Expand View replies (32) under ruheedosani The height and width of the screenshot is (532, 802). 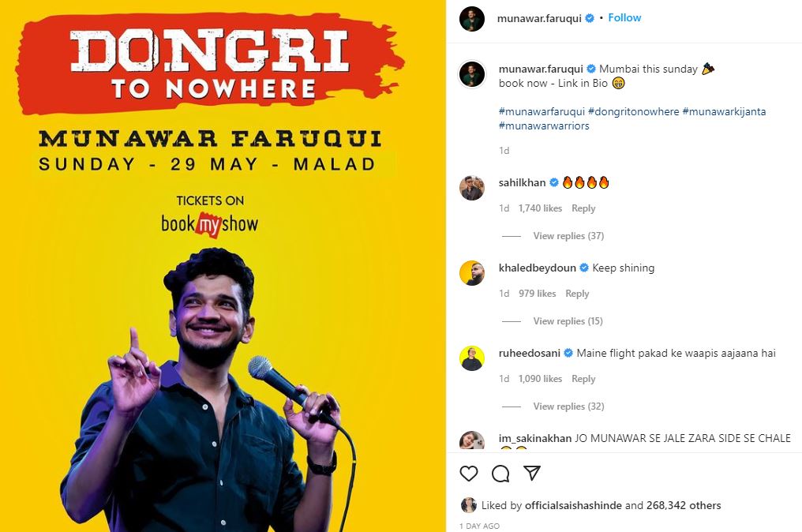point(568,406)
